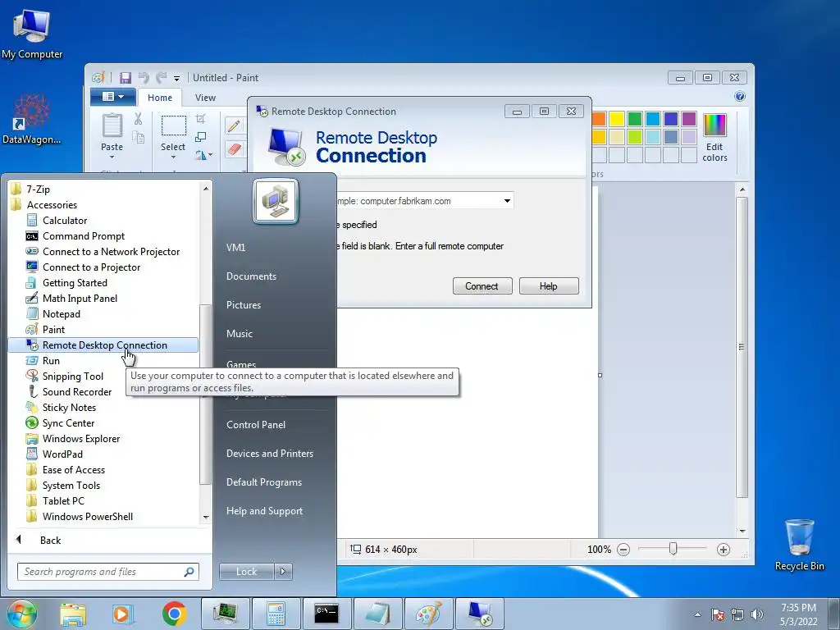This screenshot has width=840, height=630.
Task: Open Documents in Start menu right pane
Action: pos(251,276)
